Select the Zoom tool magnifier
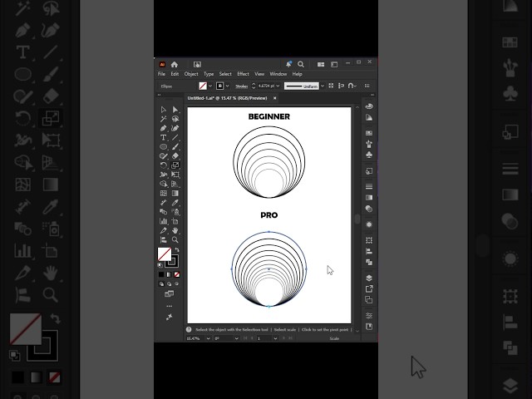The height and width of the screenshot is (399, 532). 175,239
